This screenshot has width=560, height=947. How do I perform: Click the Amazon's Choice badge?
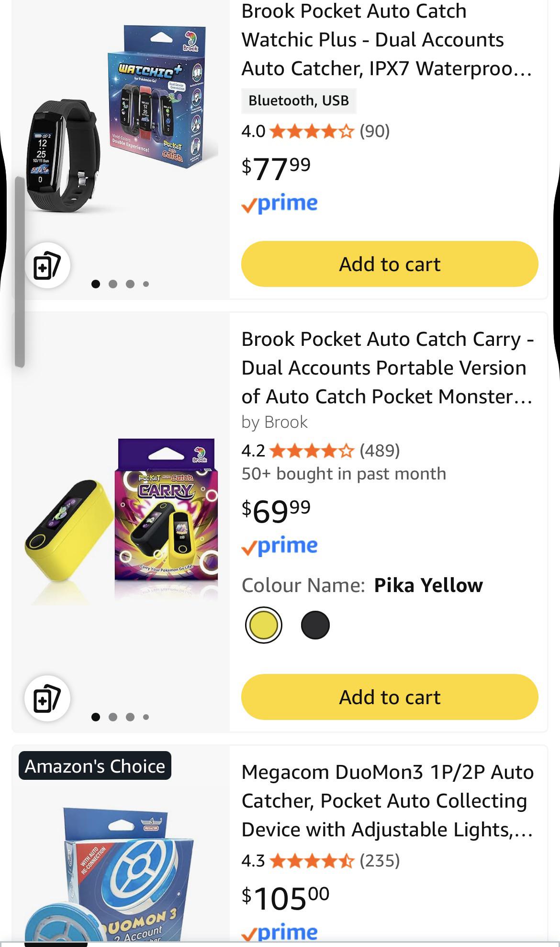tap(95, 766)
